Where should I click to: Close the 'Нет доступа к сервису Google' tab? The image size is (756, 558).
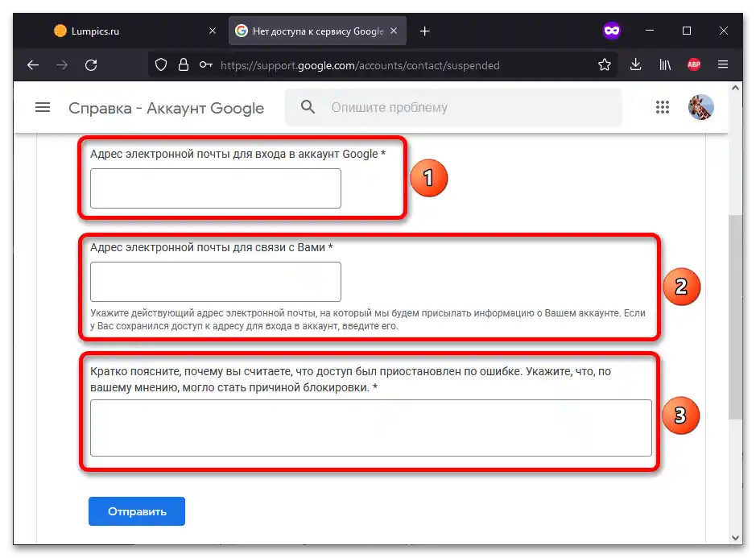click(x=394, y=31)
